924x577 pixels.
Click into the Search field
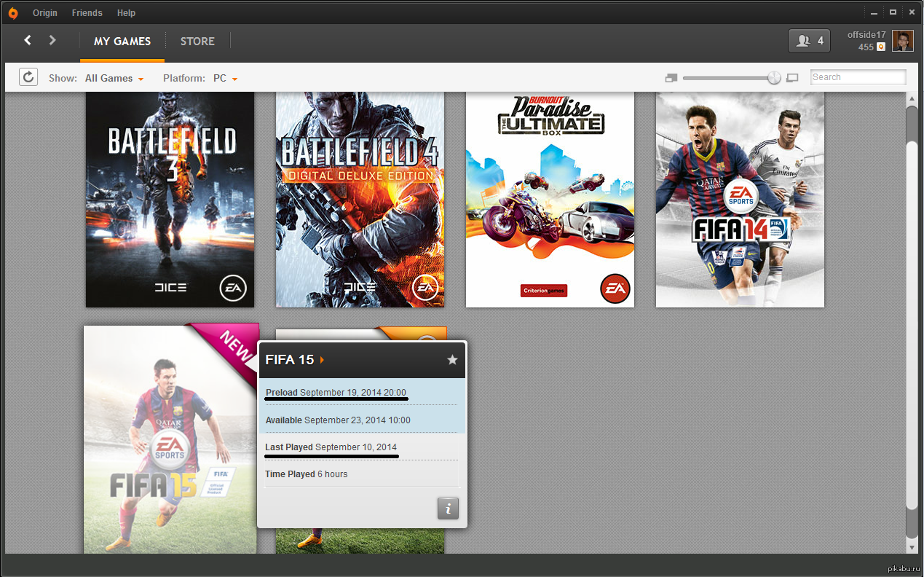[x=858, y=77]
